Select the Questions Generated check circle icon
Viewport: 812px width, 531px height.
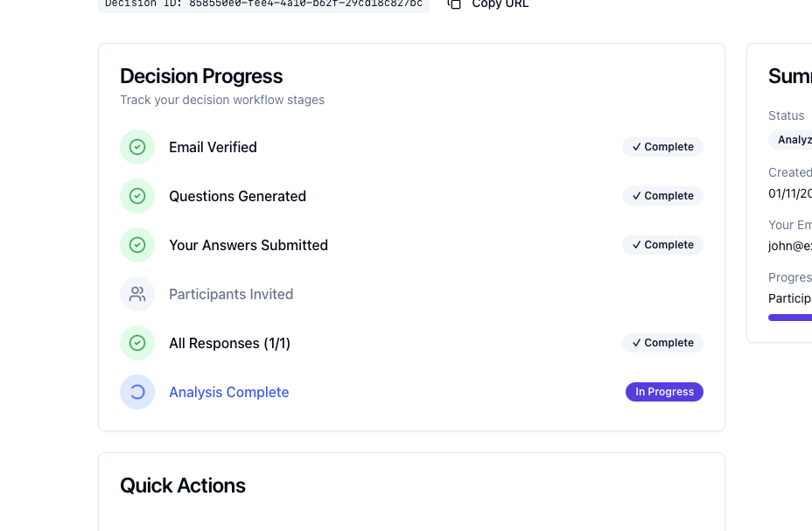[137, 196]
